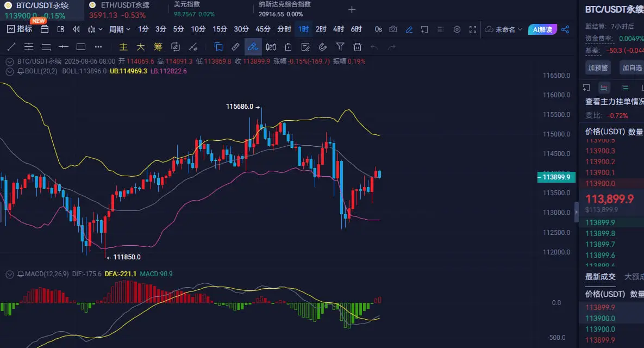Click the AI解读 button

[x=542, y=29]
